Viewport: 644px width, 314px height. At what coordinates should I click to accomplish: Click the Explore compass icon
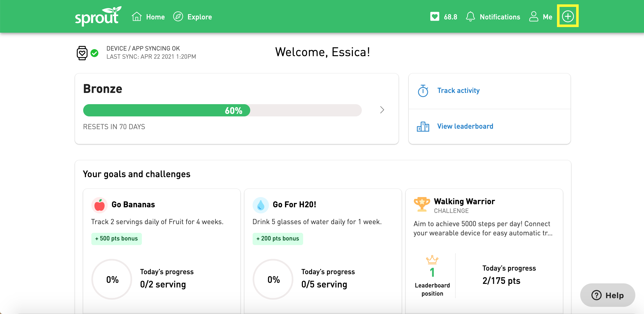[x=178, y=17]
